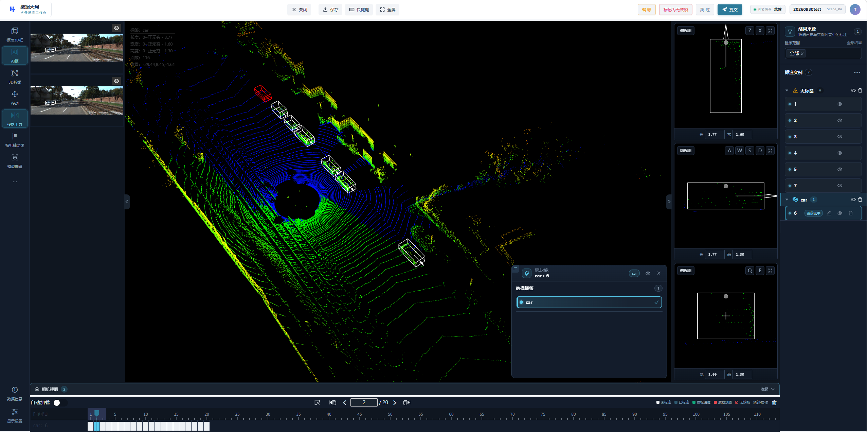Enable 相机辅助线 camera guide lines
The width and height of the screenshot is (868, 432).
point(15,140)
